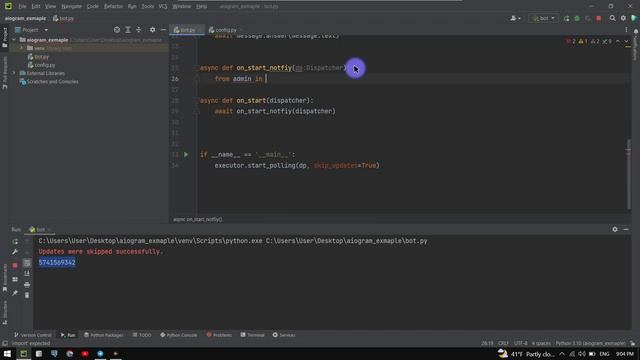Expand the venv folder
Image resolution: width=640 pixels, height=360 pixels.
pyautogui.click(x=22, y=48)
